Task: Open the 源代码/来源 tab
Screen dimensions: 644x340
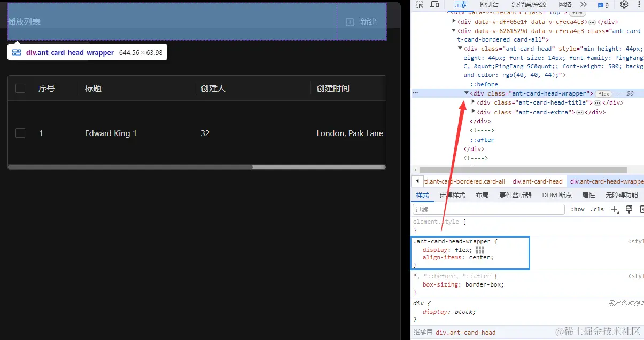Action: click(x=529, y=5)
